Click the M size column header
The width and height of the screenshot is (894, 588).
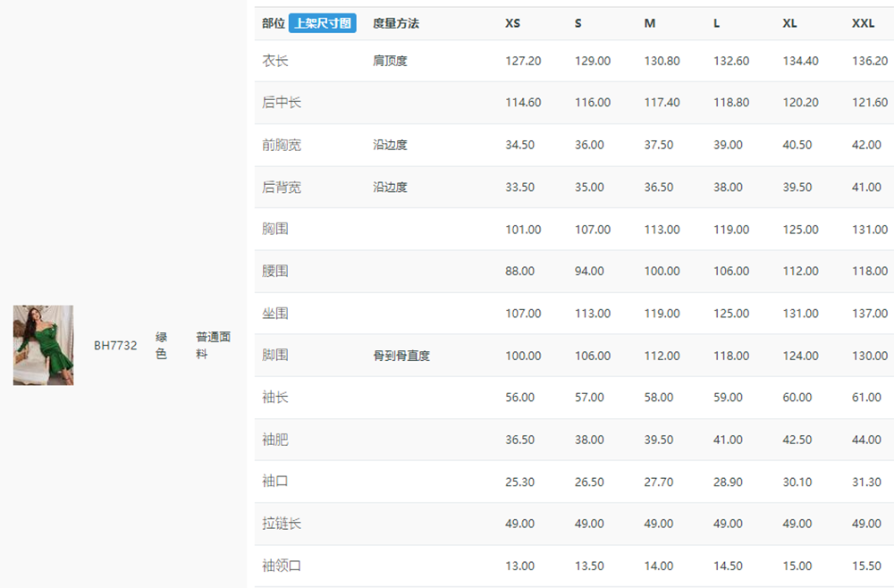click(x=649, y=23)
